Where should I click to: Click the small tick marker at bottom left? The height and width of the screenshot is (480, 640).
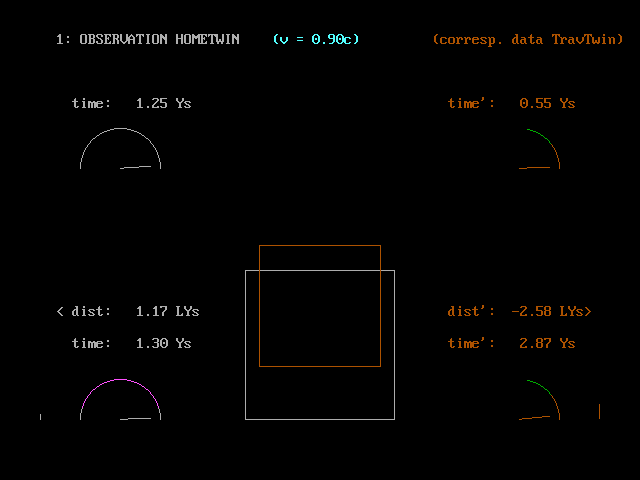[40, 416]
